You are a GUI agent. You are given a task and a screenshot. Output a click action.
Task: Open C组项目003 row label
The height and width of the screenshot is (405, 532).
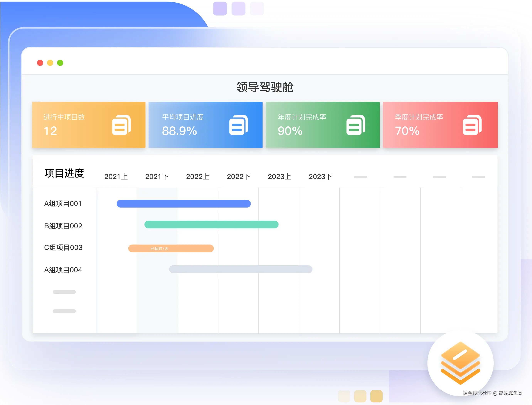[x=63, y=248]
